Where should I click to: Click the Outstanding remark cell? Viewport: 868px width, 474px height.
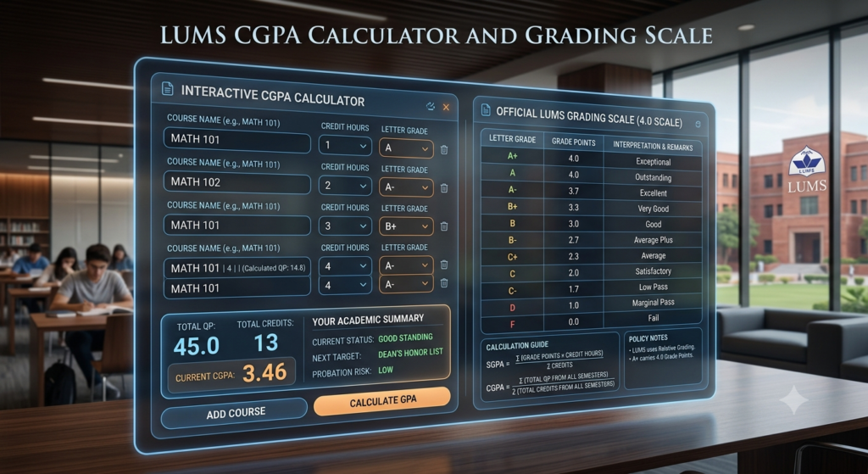click(x=654, y=178)
